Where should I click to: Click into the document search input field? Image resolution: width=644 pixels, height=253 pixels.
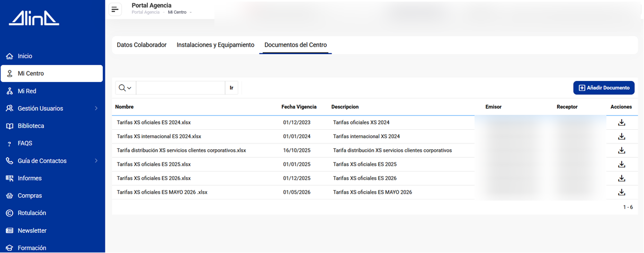click(x=181, y=88)
